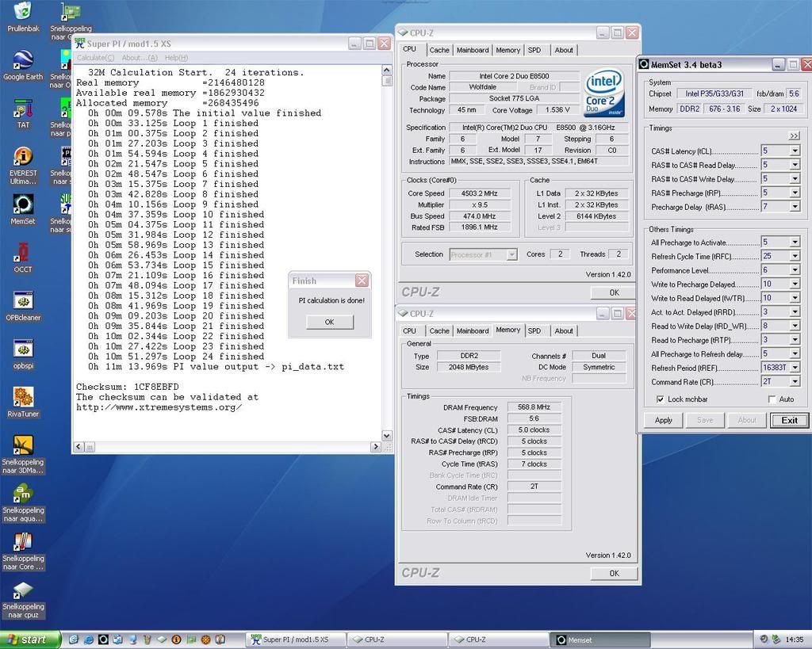Open the RAS# to CAS# Read Delay dropdown
The image size is (812, 649).
click(795, 165)
